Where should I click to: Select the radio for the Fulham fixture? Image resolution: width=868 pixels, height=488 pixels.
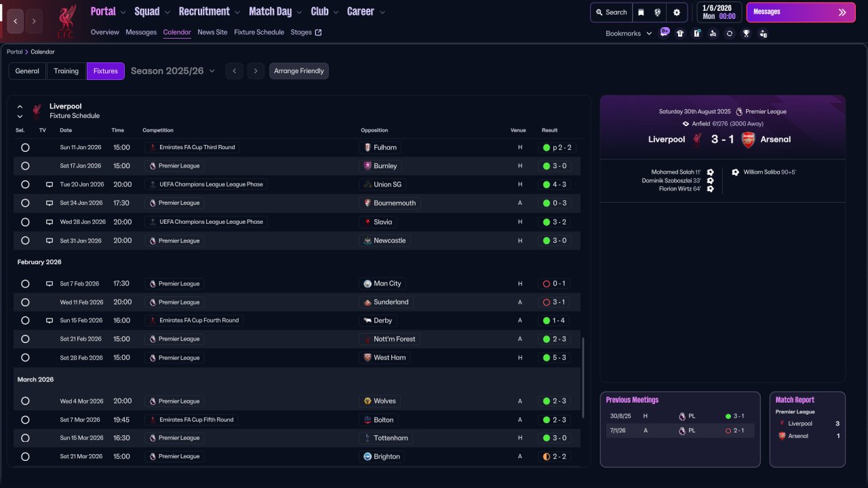(x=25, y=147)
